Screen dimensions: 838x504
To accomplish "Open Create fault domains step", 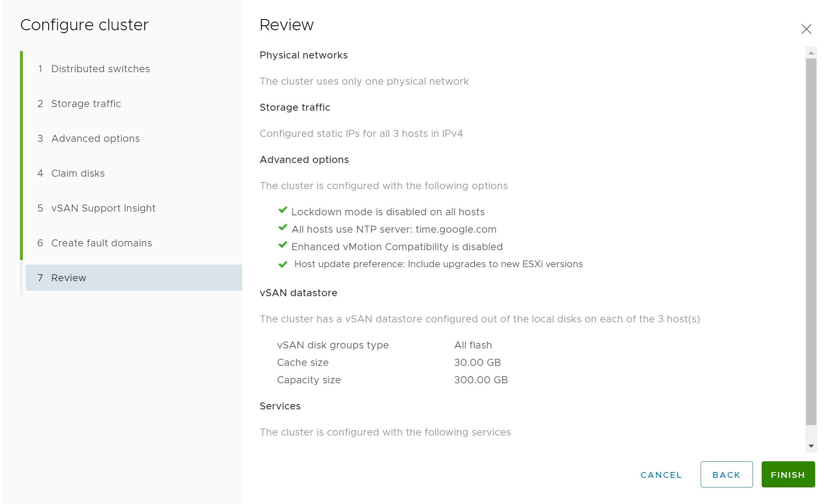I will (102, 243).
